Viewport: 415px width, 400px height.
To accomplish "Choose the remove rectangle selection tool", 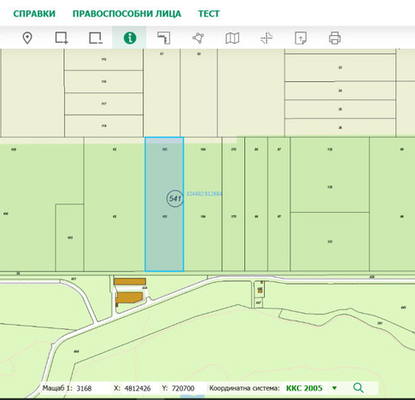I will coord(96,38).
